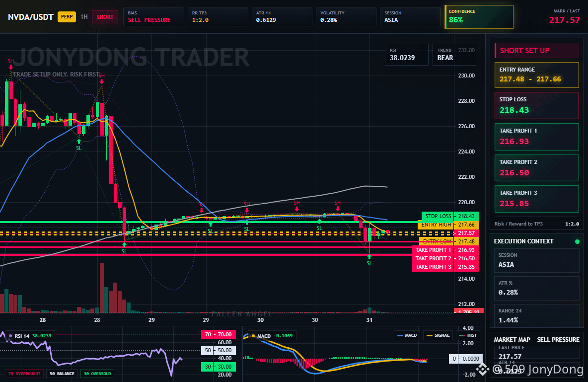Select the Take Profit 2 card showing 216.50
Viewport: 588px width, 382px height.
[x=537, y=168]
